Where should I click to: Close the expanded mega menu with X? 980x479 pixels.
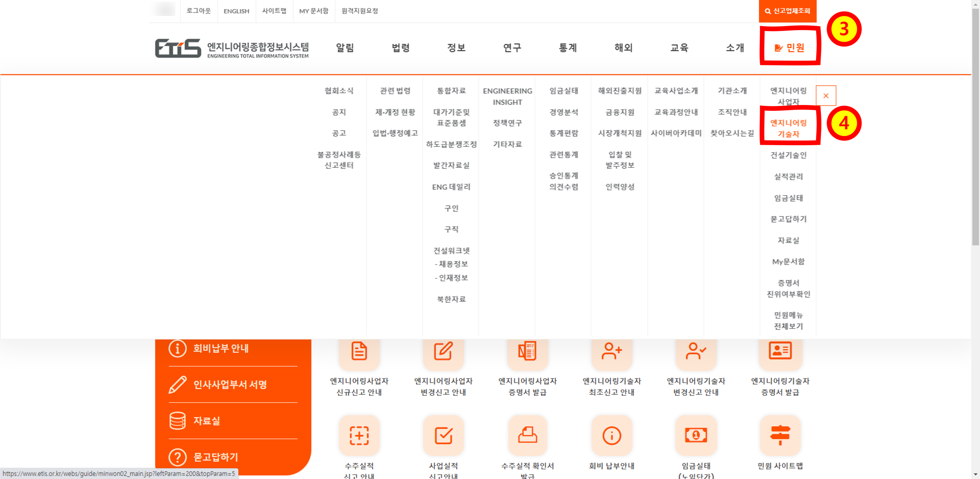pyautogui.click(x=825, y=95)
